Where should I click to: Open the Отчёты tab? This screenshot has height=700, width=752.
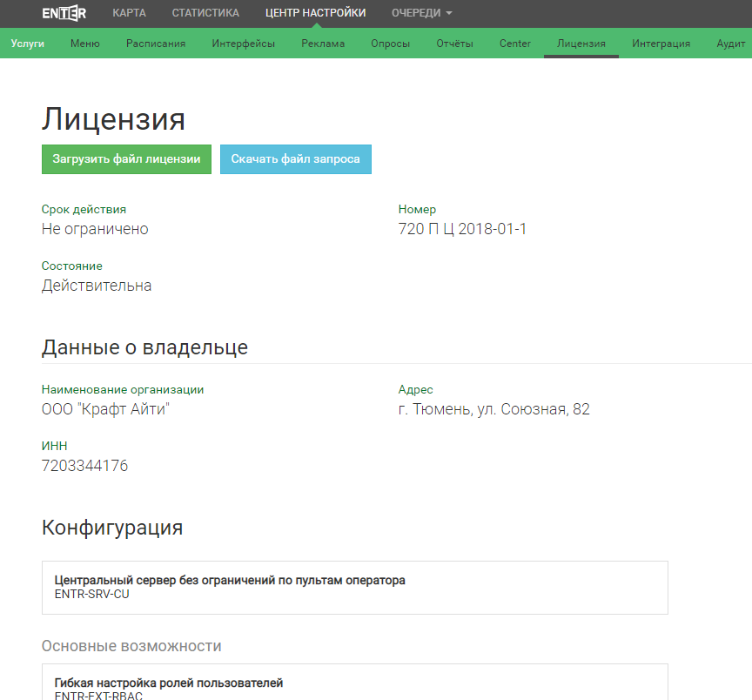[x=454, y=44]
